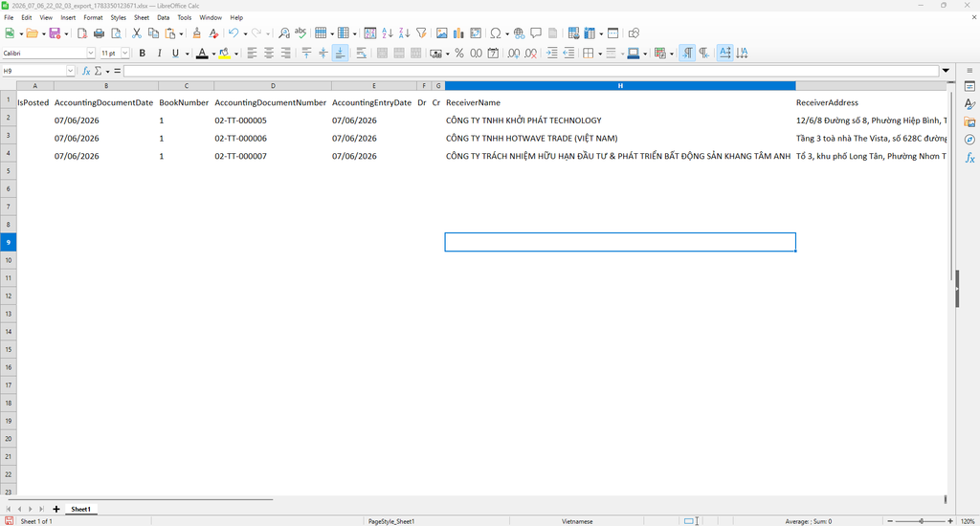Click the Insert Comment speech bubble icon
The height and width of the screenshot is (526, 980).
(536, 33)
